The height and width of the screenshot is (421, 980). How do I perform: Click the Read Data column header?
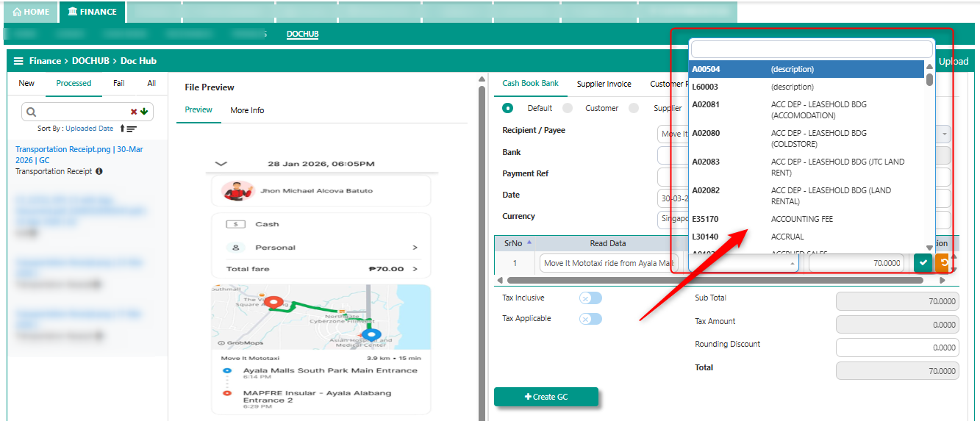point(608,243)
